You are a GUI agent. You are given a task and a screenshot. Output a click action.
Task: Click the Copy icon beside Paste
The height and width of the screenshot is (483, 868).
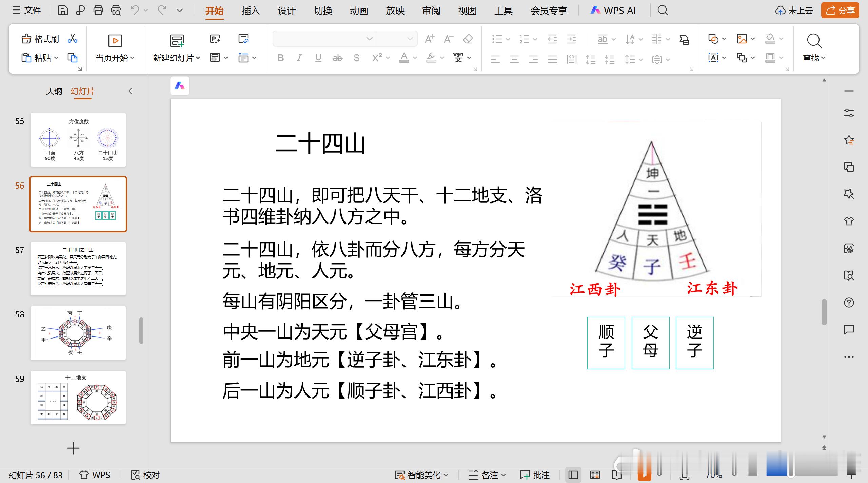click(73, 58)
